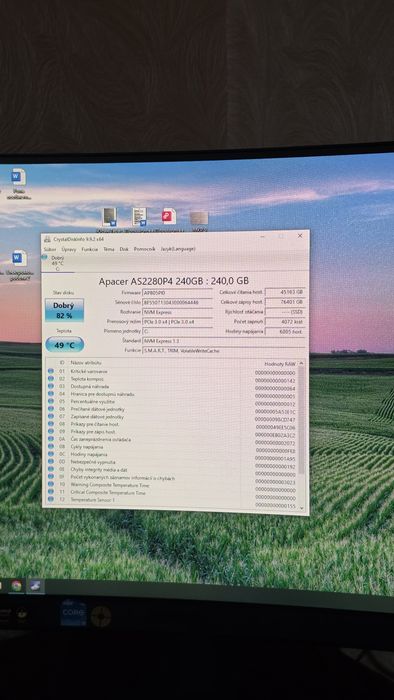
Task: Click the Chrome icon in the taskbar
Action: pos(17,586)
